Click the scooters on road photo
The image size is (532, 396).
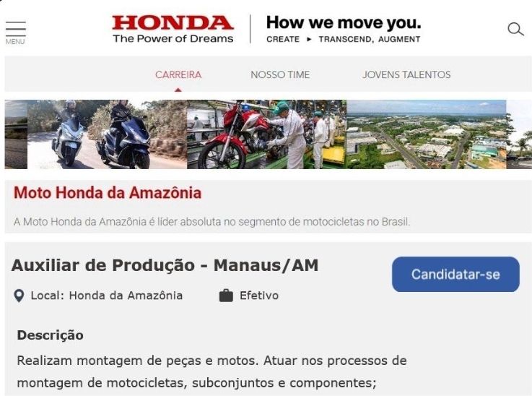coord(107,134)
